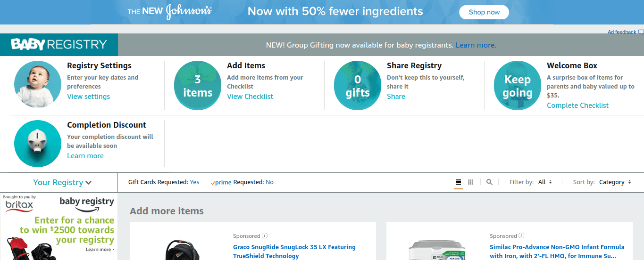Switch to grid view icon
Viewport: 644px width, 260px height.
pos(470,182)
